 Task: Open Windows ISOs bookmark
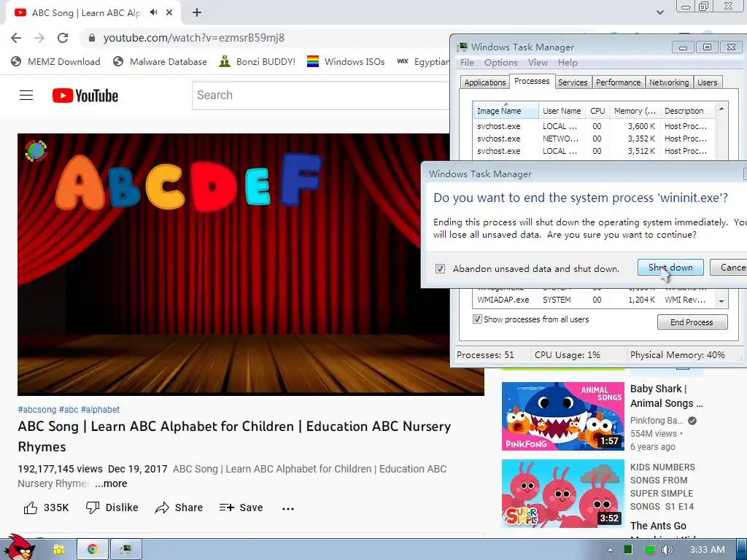pyautogui.click(x=346, y=61)
